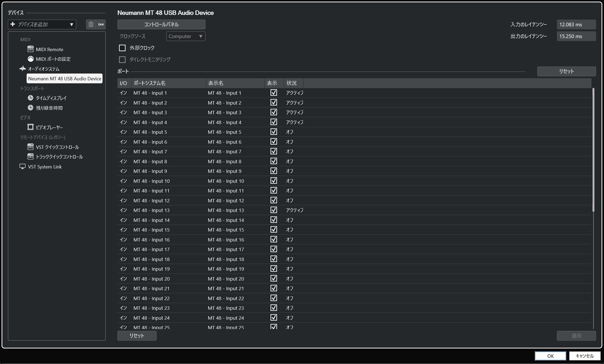Click the ポートシステム名 column header
Viewport: 604px width, 364px height.
[169, 83]
